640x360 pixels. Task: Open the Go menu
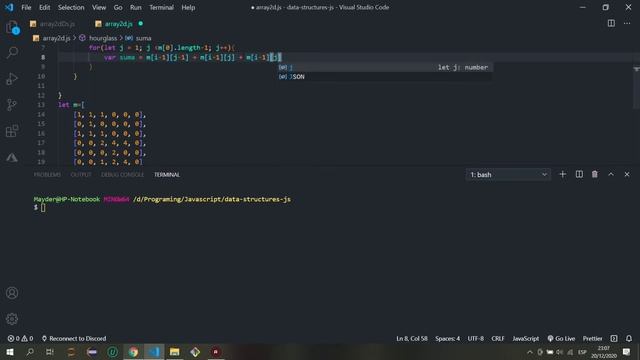tap(118, 7)
